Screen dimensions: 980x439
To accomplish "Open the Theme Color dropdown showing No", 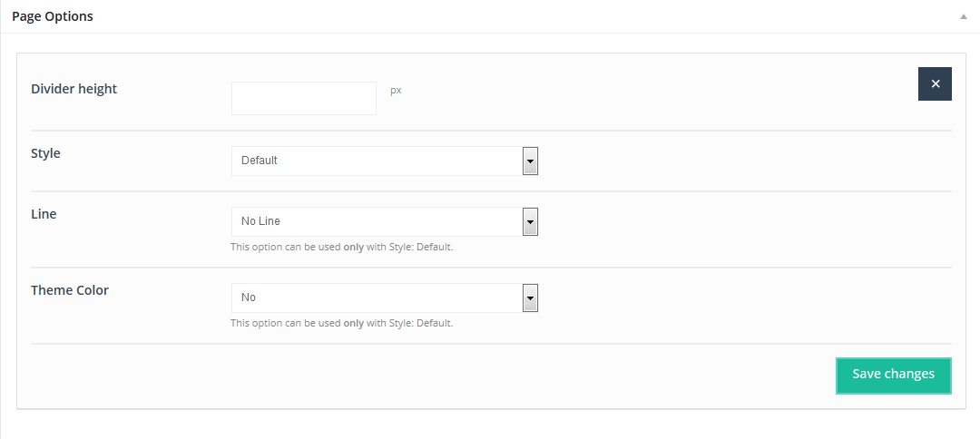I will tap(377, 298).
